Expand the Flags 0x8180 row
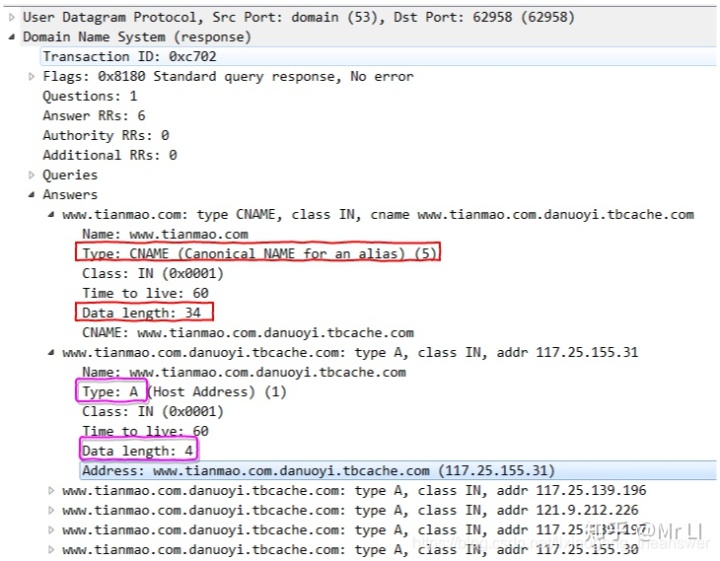The width and height of the screenshot is (720, 561). 31,77
